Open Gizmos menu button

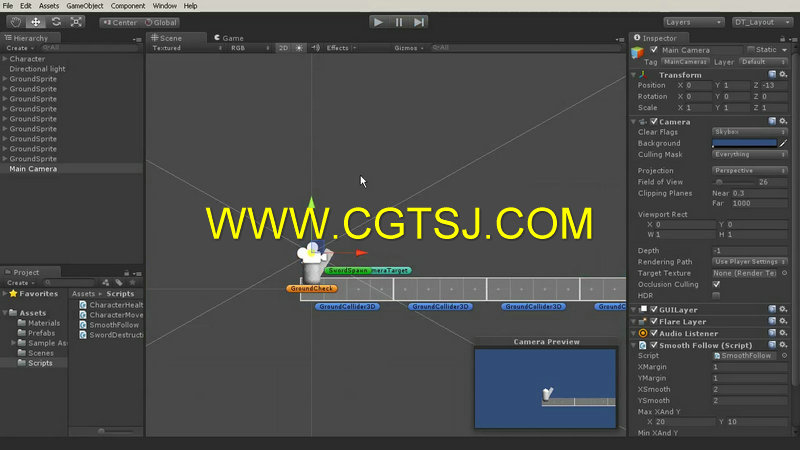click(x=409, y=48)
